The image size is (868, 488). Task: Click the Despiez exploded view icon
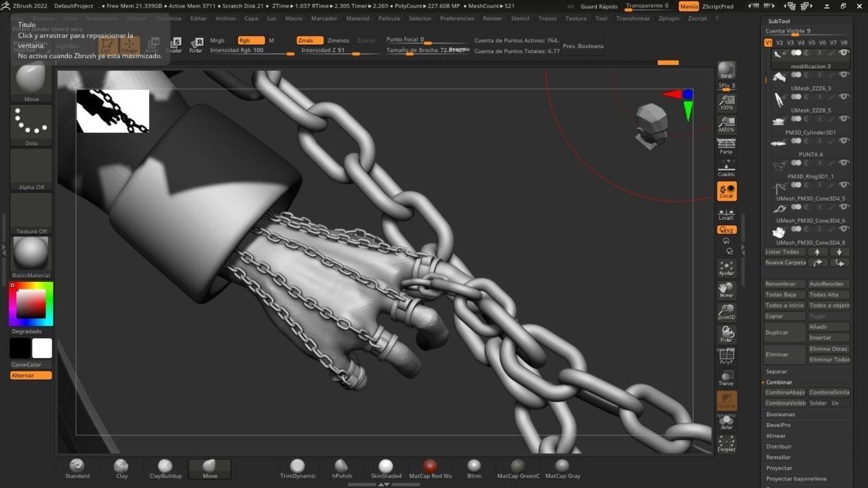(726, 444)
